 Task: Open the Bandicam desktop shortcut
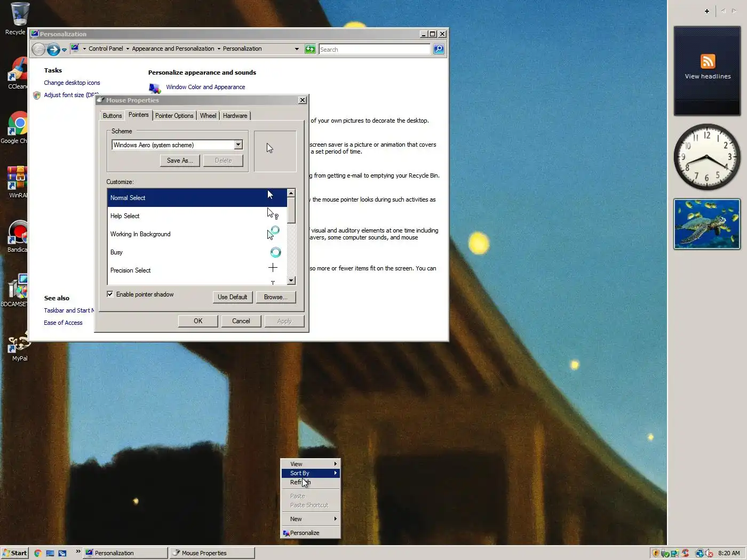[x=17, y=237]
